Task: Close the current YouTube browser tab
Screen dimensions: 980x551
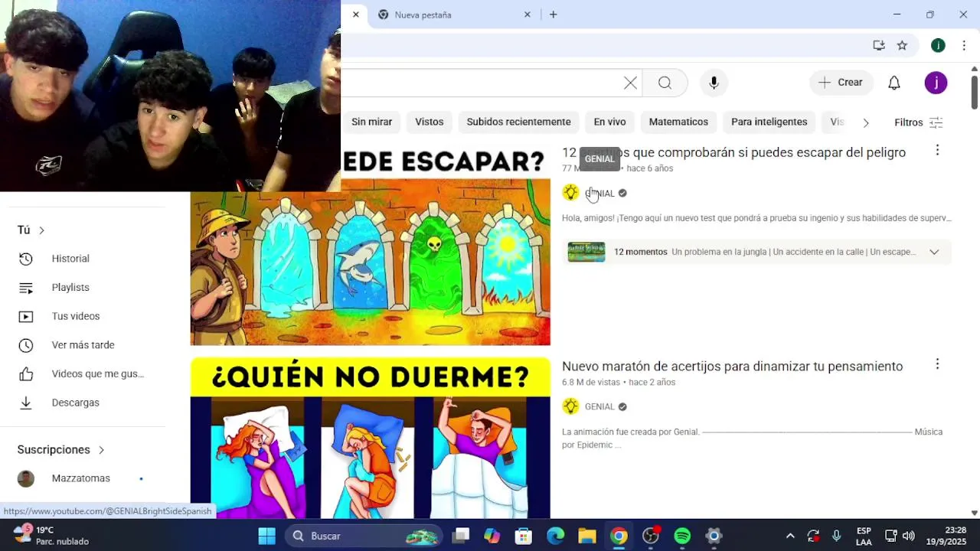Action: click(x=355, y=15)
